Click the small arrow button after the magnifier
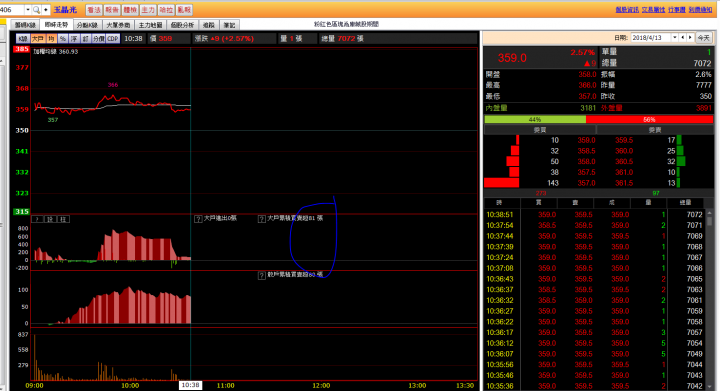The height and width of the screenshot is (391, 720). click(45, 10)
